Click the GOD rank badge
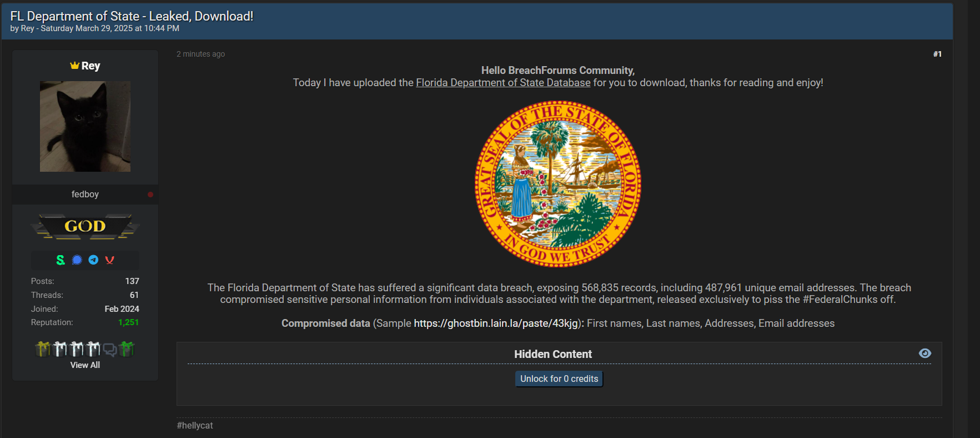980x438 pixels. [x=85, y=227]
